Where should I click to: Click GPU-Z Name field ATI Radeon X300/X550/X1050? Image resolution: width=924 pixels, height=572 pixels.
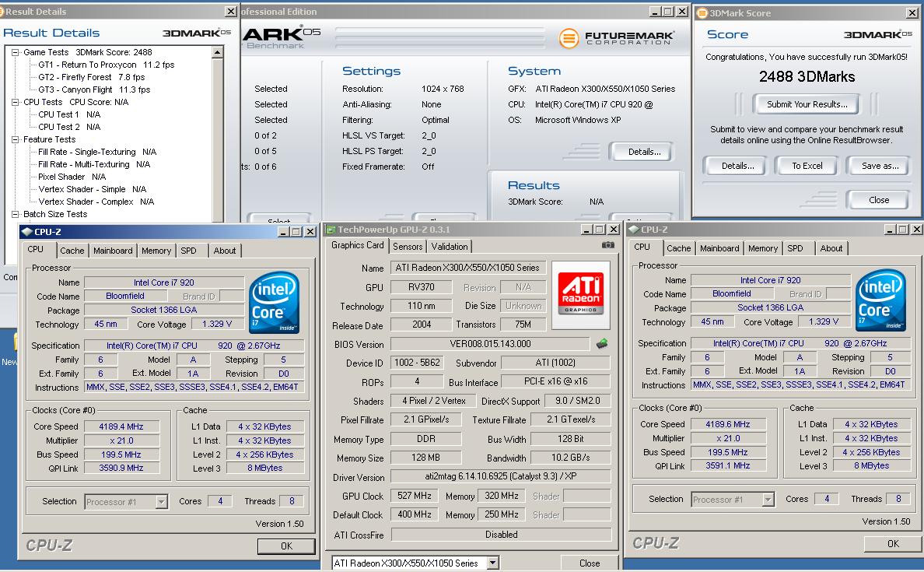point(468,268)
